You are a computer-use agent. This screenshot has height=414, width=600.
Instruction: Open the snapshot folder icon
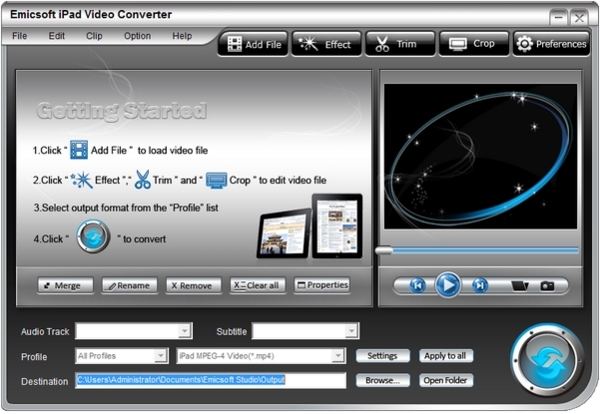(x=520, y=285)
